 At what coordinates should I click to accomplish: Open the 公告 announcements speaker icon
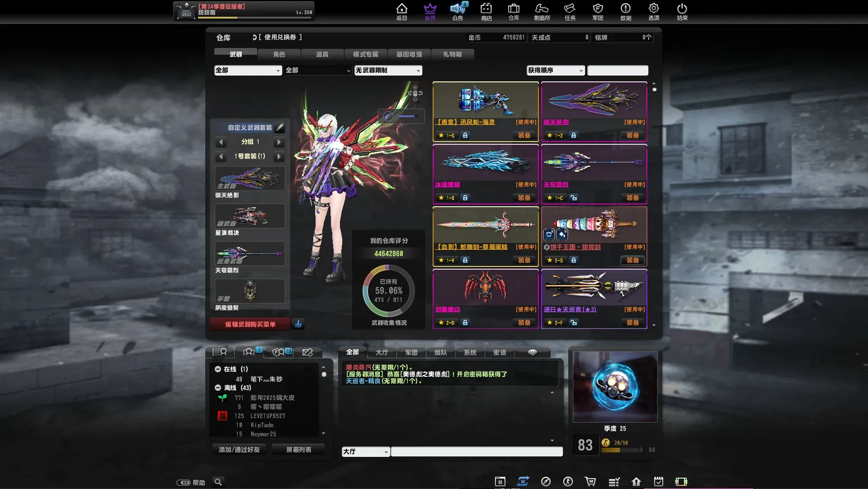pos(458,12)
